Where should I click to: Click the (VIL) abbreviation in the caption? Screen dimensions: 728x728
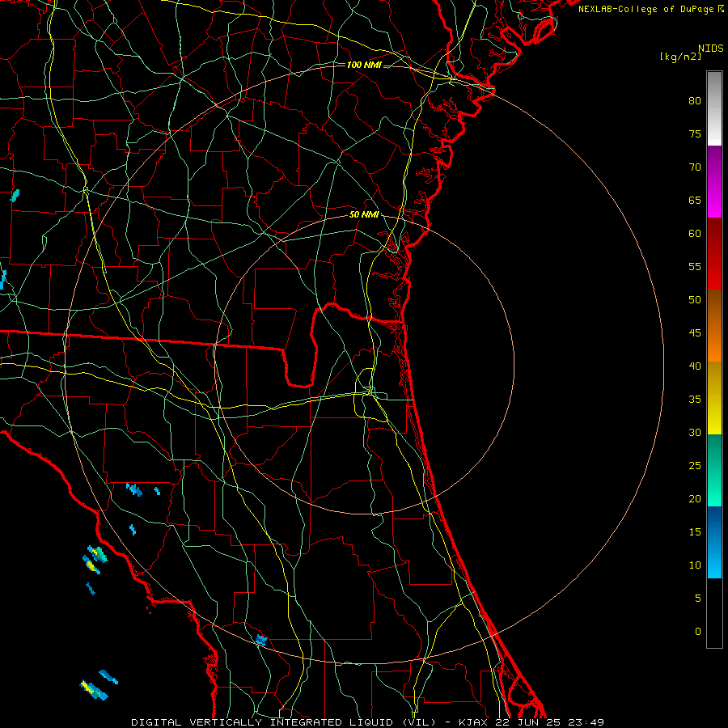(419, 722)
